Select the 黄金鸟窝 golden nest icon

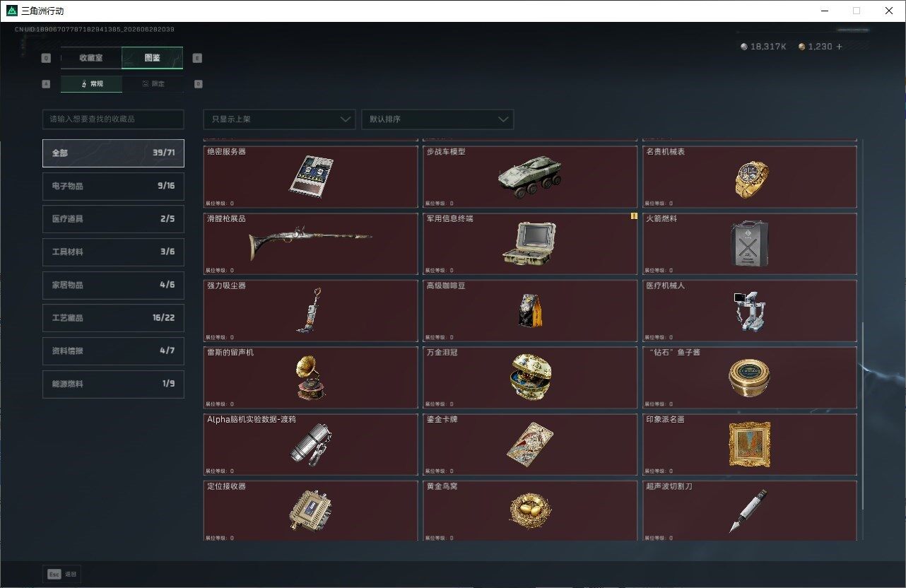pyautogui.click(x=530, y=510)
